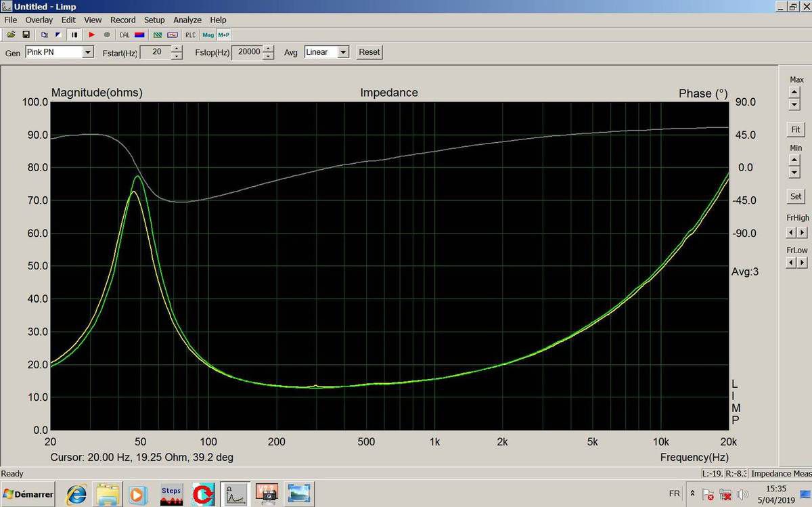Click the red and blue bars toolbar icon

click(x=139, y=35)
